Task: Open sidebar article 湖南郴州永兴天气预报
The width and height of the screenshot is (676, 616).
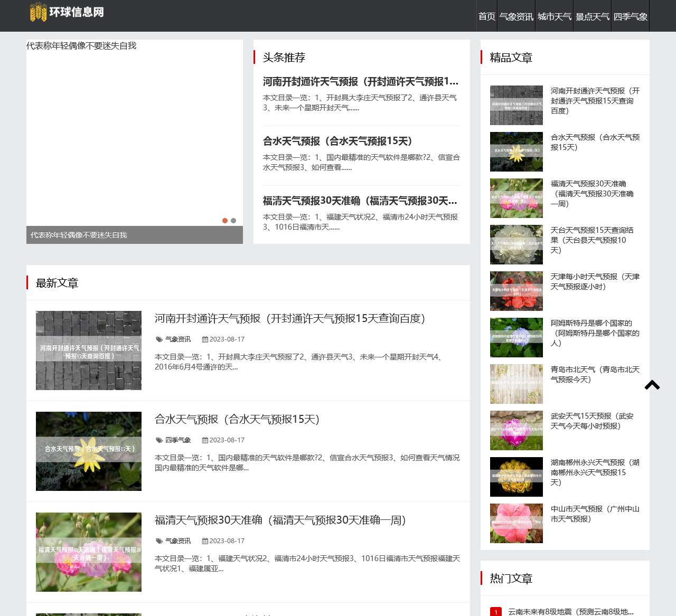Action: pyautogui.click(x=595, y=472)
